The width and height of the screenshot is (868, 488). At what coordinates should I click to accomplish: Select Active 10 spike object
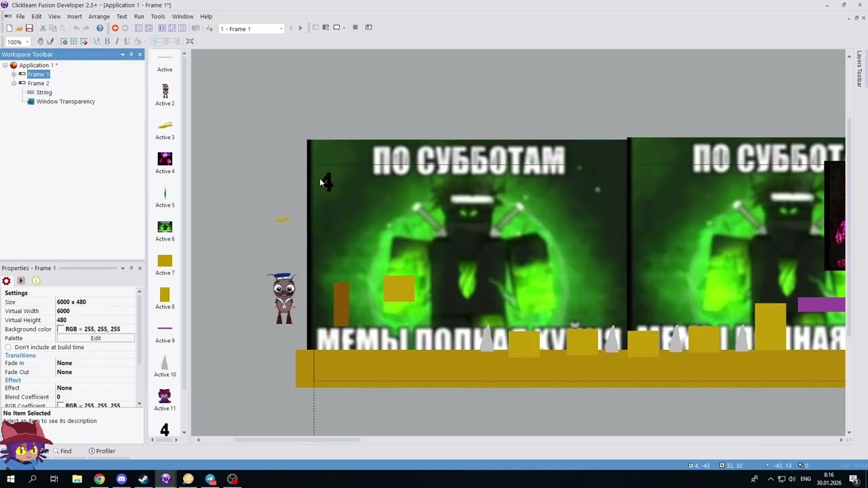[165, 366]
